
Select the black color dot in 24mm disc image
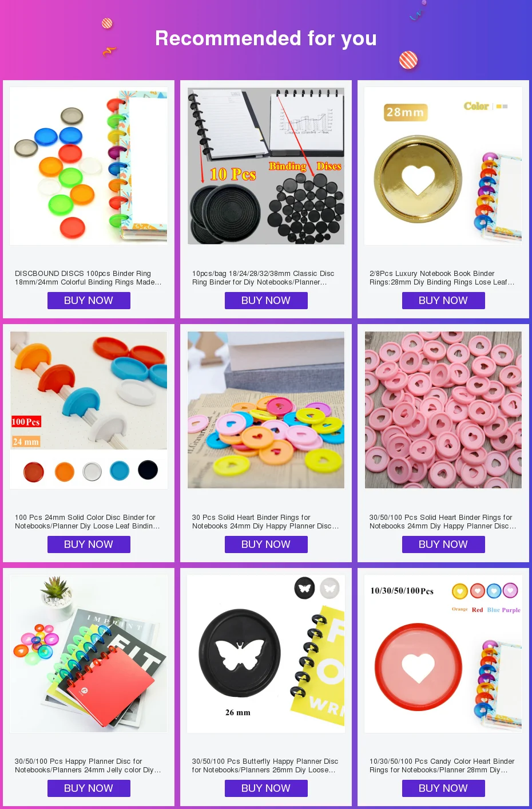click(x=148, y=470)
